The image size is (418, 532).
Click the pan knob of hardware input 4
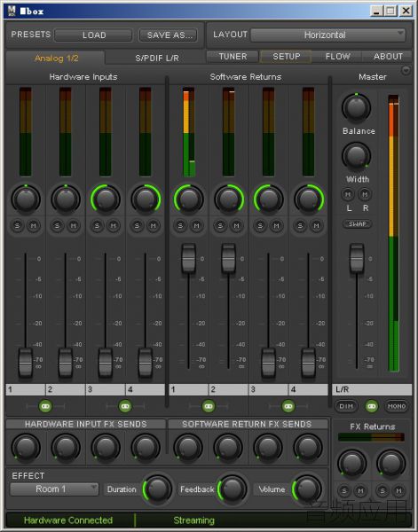146,199
